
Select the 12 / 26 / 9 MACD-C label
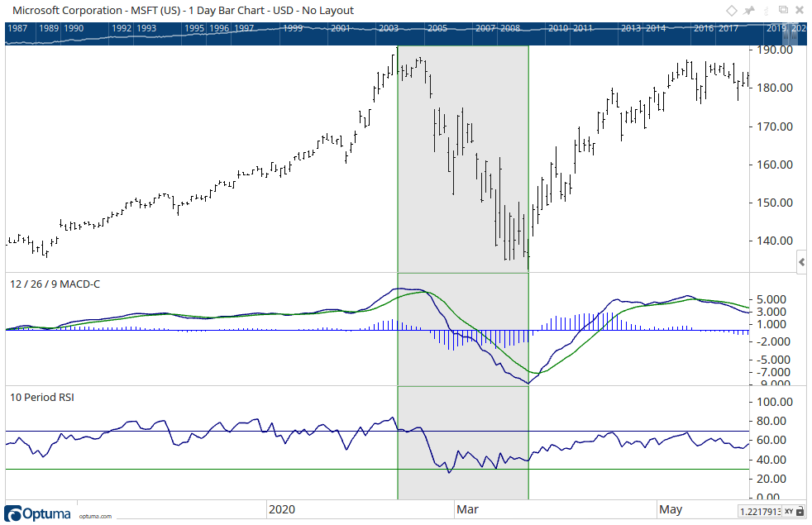click(x=55, y=284)
